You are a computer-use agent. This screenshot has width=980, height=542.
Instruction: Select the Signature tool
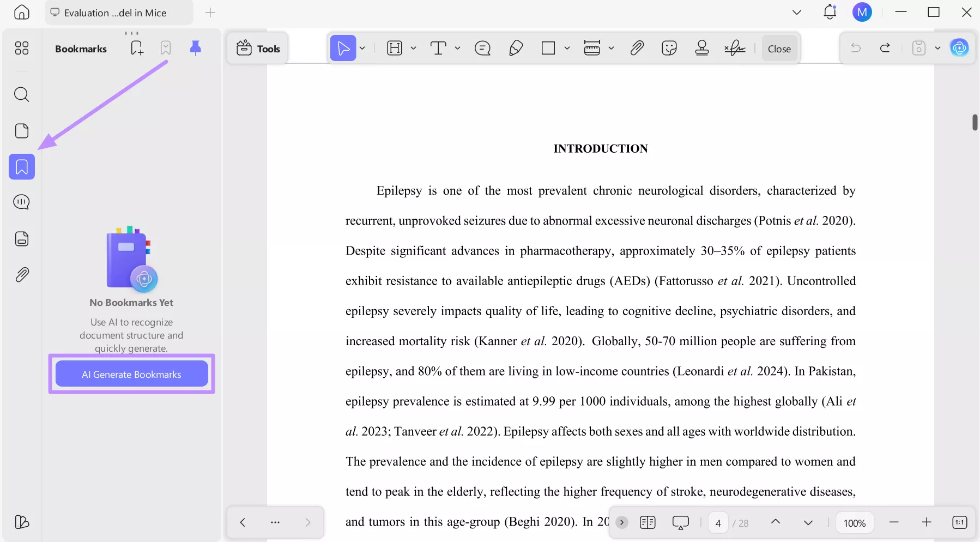(735, 48)
